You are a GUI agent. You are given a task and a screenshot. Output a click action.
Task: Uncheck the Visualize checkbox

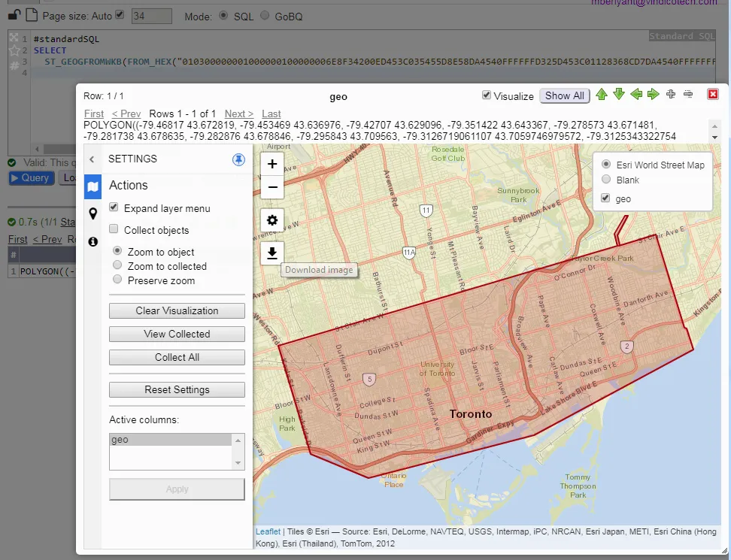[487, 95]
